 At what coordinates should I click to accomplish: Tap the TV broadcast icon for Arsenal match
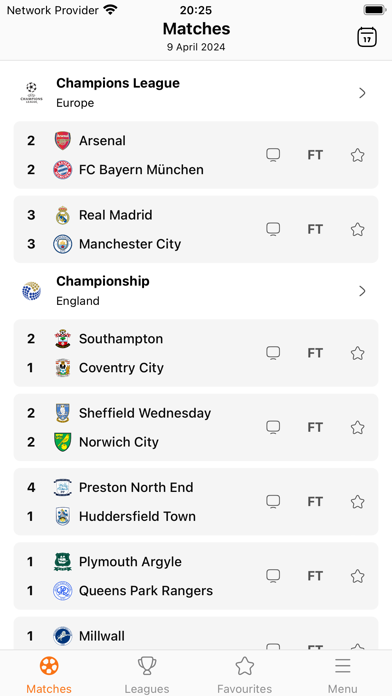click(x=273, y=155)
